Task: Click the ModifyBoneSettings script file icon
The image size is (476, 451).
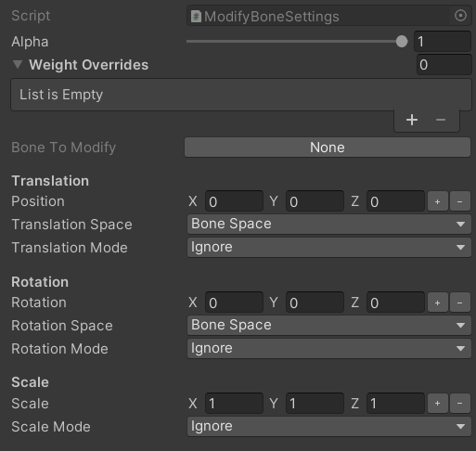Action: click(x=196, y=17)
